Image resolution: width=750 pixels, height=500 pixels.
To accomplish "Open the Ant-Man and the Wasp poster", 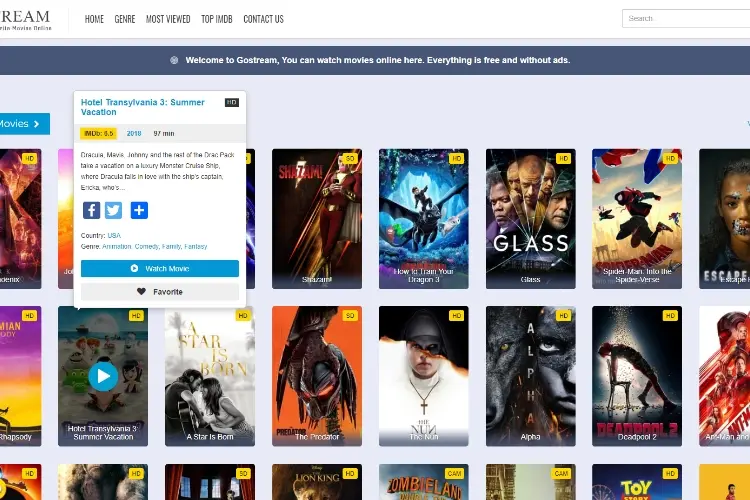I will (x=724, y=376).
